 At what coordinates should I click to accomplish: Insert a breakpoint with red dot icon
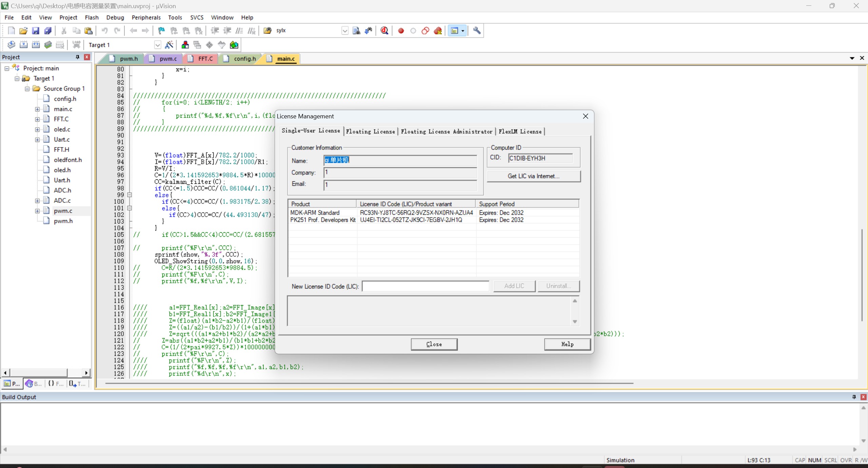401,31
